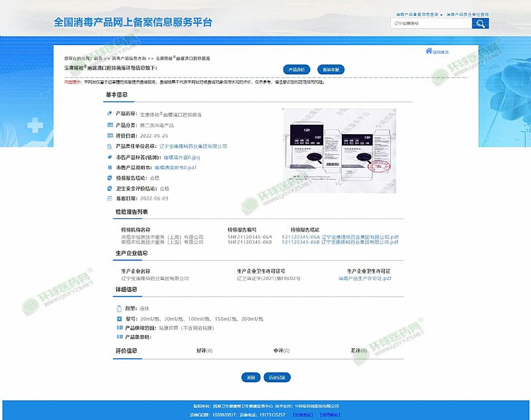Open the 幽螺清说明书0.pdf manual file
This screenshot has width=531, height=420.
coord(175,167)
